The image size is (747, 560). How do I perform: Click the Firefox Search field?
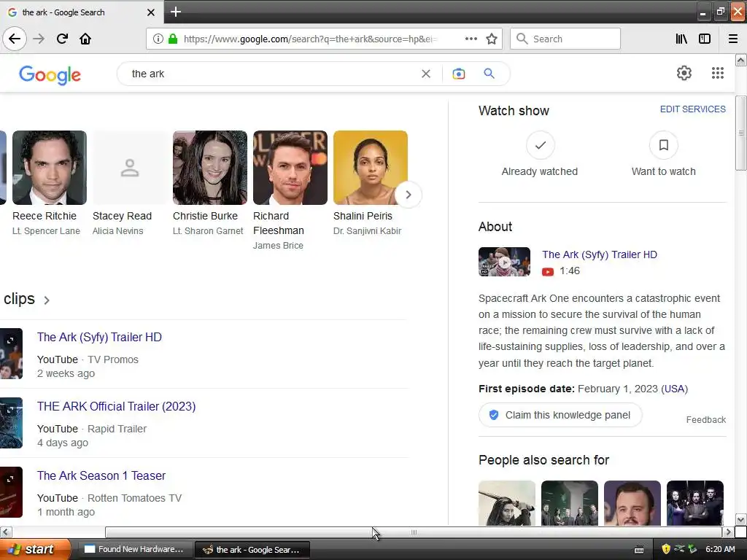[565, 39]
